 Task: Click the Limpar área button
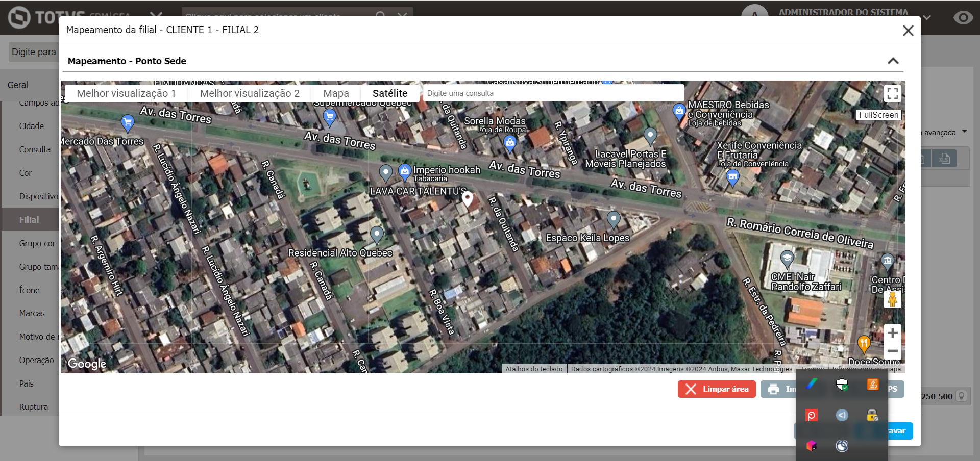pyautogui.click(x=717, y=389)
